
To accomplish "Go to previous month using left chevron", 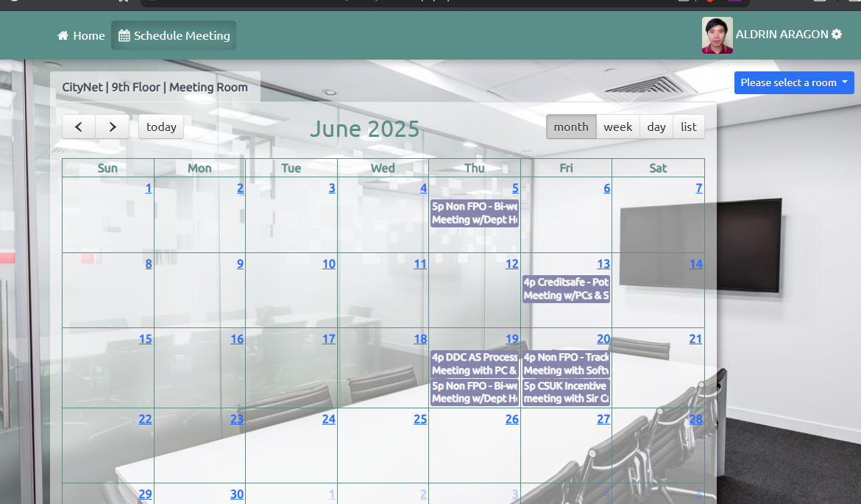I will 79,127.
